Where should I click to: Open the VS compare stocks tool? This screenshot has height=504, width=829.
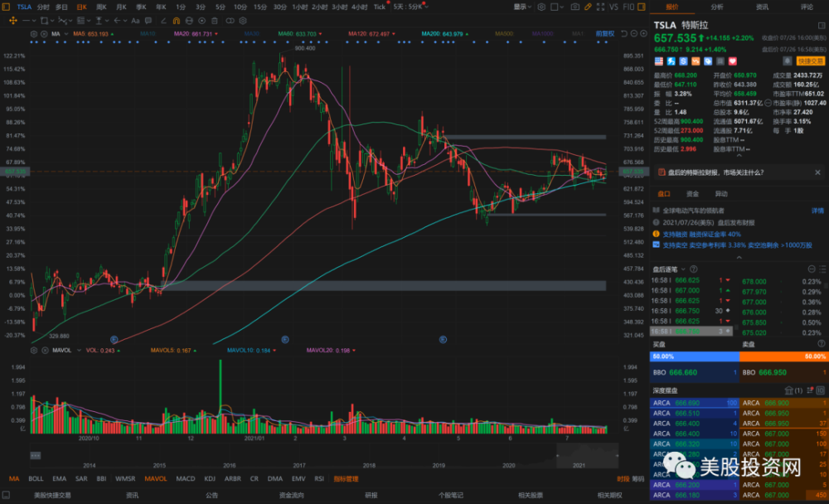(613, 7)
